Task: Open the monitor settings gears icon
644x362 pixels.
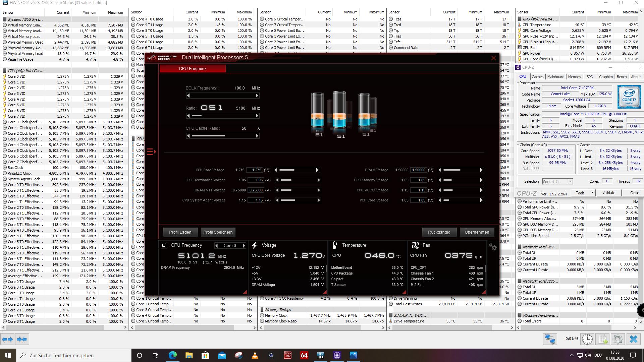Action: (x=493, y=247)
